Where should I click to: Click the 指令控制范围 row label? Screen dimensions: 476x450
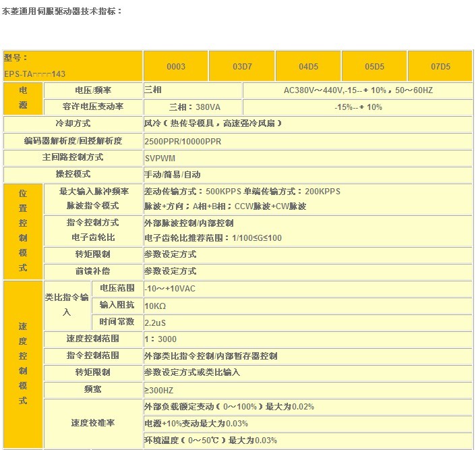tap(93, 356)
